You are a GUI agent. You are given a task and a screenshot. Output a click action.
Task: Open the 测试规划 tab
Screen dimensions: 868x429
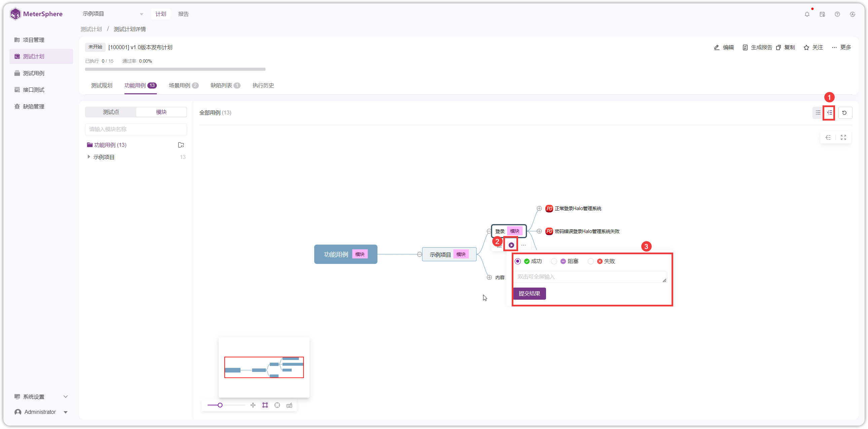click(101, 85)
